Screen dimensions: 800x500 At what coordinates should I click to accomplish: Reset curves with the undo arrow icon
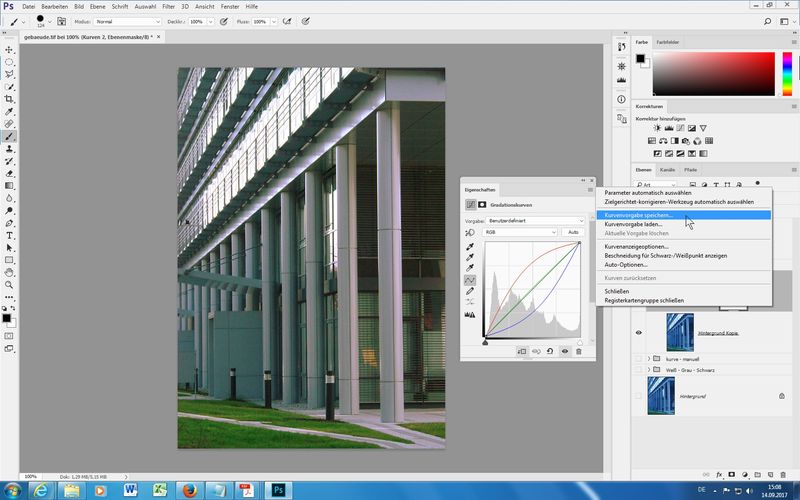[550, 352]
